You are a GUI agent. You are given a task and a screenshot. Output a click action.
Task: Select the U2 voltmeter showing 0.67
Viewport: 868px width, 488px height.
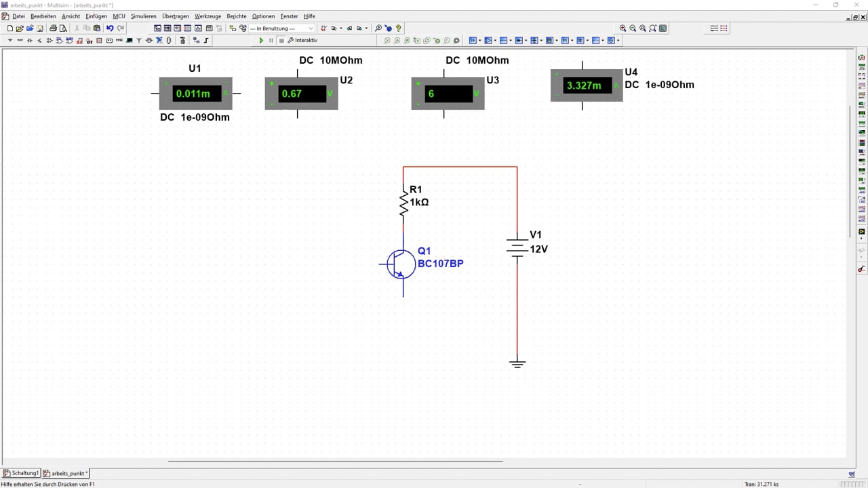pyautogui.click(x=301, y=94)
